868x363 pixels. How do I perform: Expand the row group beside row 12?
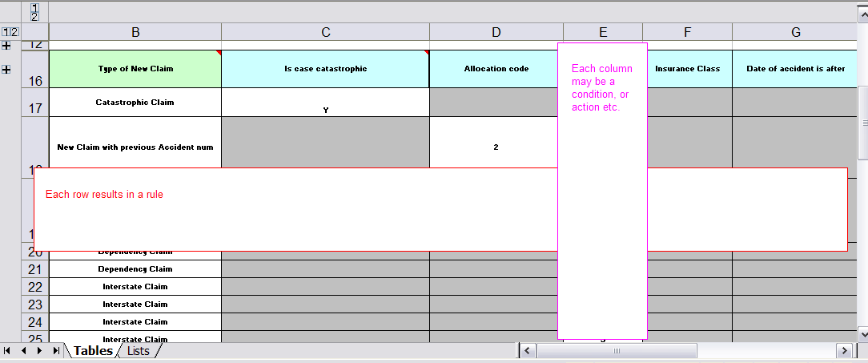point(7,46)
